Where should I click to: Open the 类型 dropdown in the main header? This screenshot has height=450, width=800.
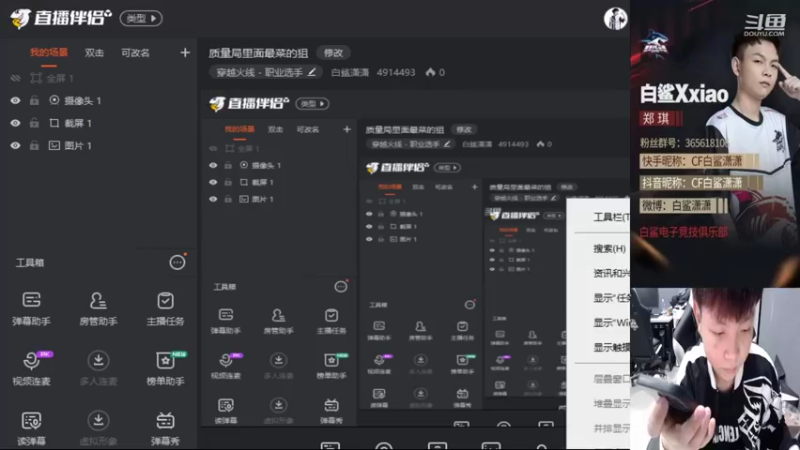[x=141, y=18]
